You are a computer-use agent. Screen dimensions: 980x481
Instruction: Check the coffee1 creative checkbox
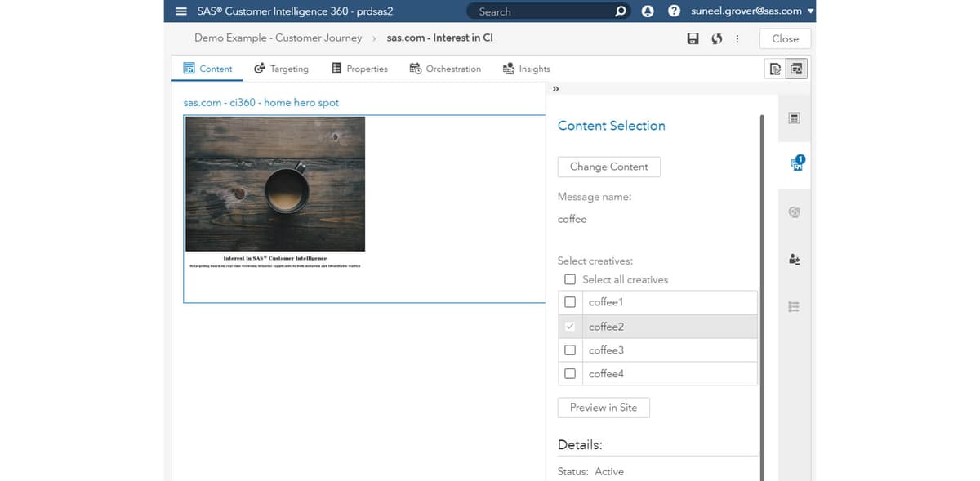pos(570,302)
